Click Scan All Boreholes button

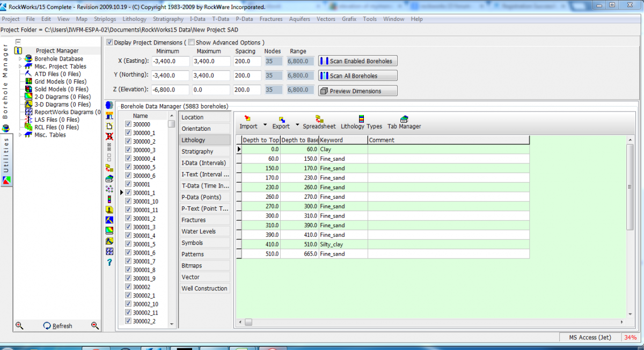(x=358, y=76)
